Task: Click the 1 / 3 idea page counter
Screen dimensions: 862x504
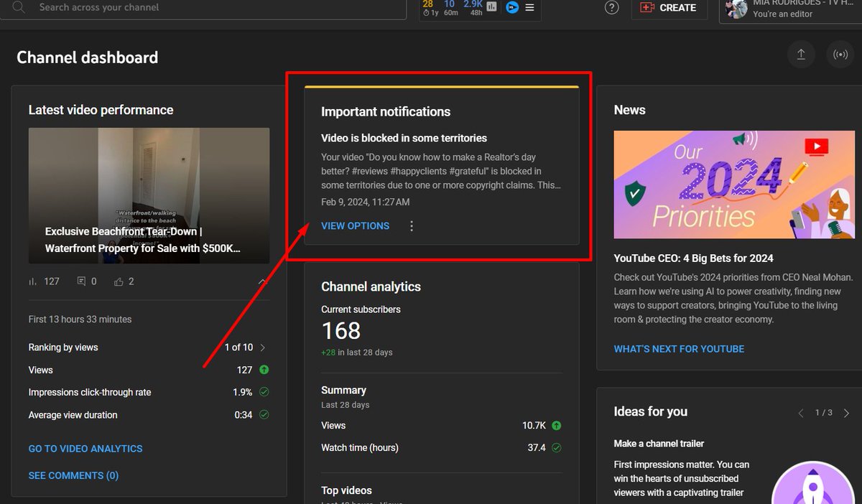Action: [x=823, y=413]
